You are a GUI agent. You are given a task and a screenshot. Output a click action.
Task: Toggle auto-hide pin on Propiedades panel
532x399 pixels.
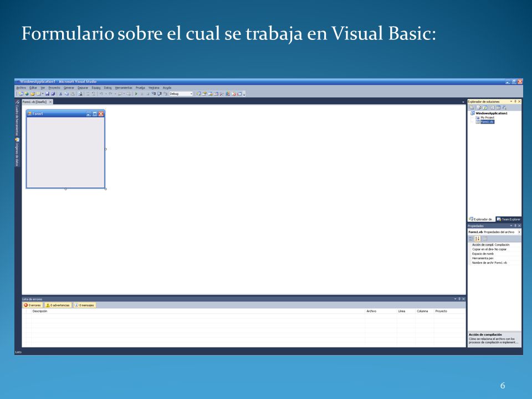click(515, 226)
